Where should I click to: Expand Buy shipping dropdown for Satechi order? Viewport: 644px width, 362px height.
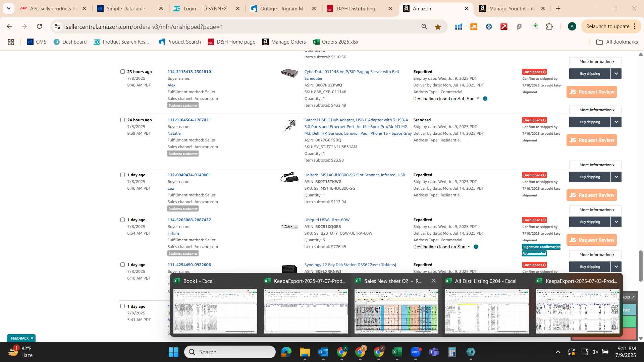click(x=616, y=122)
